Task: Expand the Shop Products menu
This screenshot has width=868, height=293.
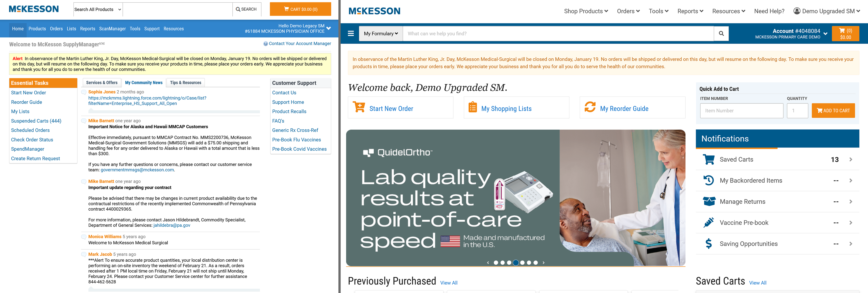Action: 586,11
